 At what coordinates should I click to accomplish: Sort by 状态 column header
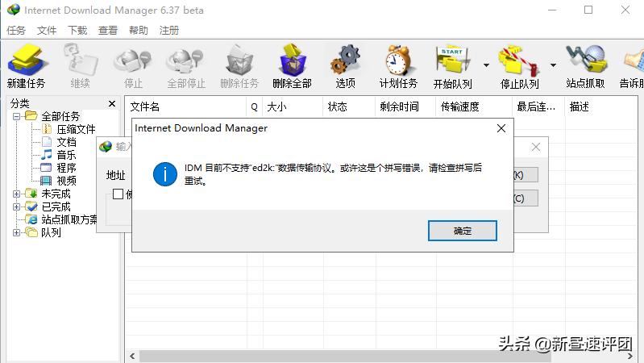click(x=349, y=107)
